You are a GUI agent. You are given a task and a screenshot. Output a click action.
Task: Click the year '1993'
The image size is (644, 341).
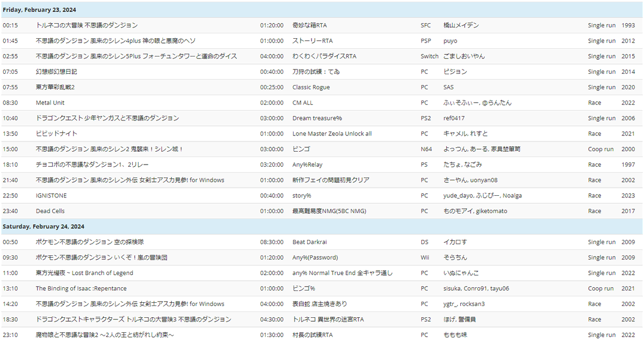point(628,25)
